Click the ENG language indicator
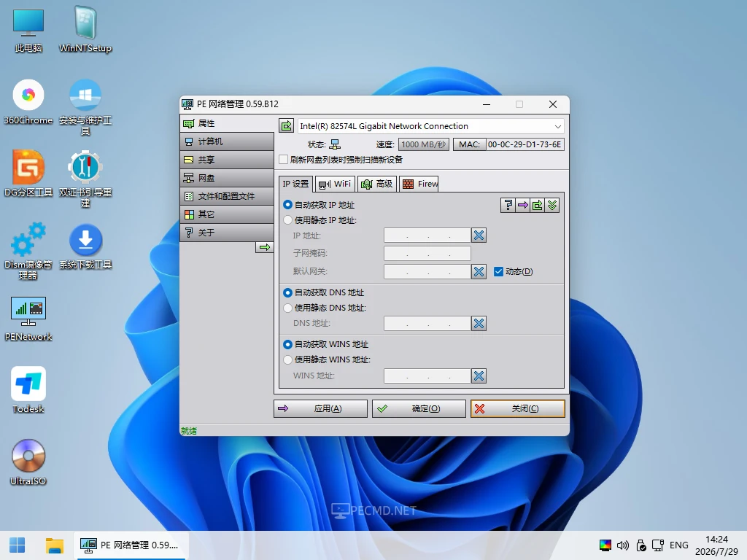Screen dimensions: 747x560 point(679,545)
